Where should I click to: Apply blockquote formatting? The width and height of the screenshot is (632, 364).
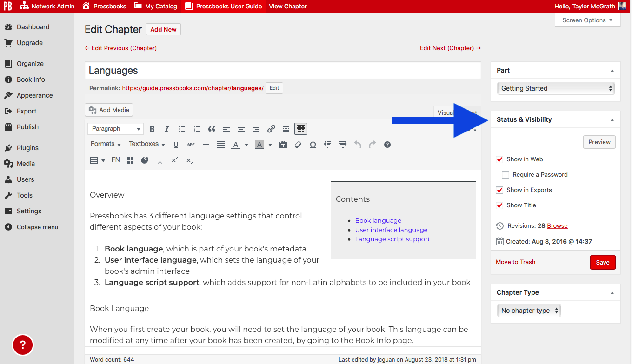(x=212, y=129)
